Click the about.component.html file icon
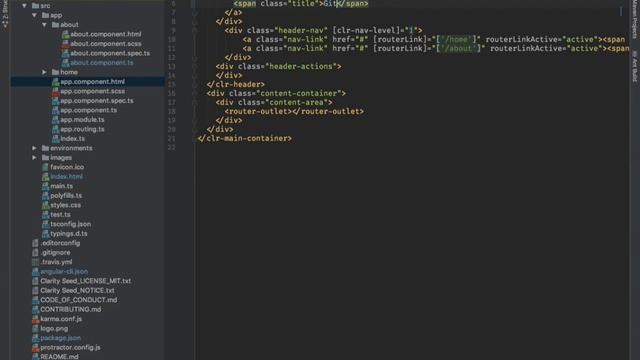The height and width of the screenshot is (360, 640). pyautogui.click(x=65, y=34)
